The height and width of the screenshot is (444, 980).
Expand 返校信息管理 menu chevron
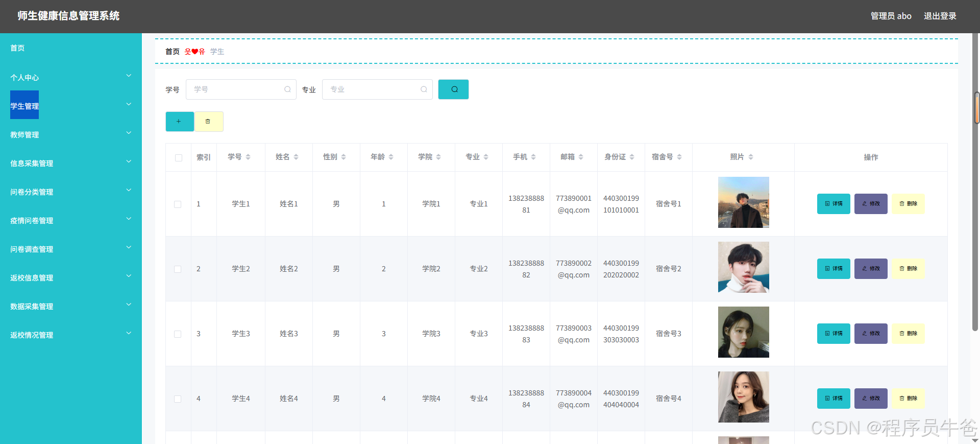click(129, 276)
